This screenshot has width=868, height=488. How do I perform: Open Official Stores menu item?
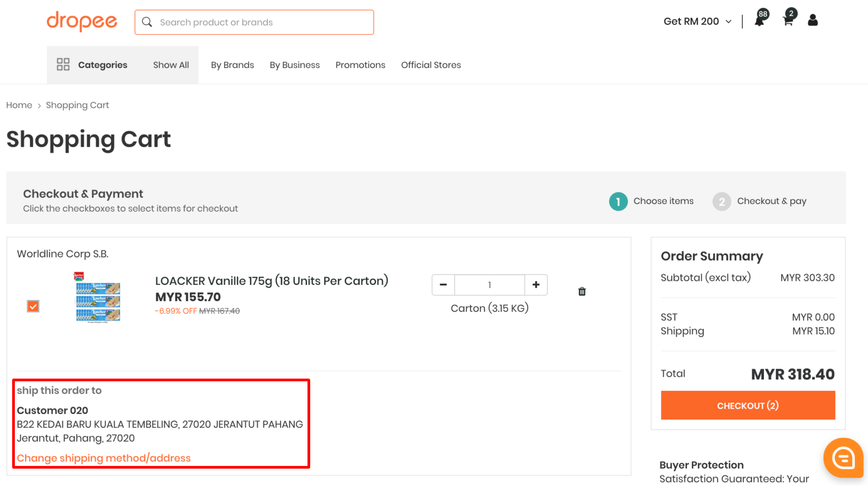pyautogui.click(x=431, y=65)
